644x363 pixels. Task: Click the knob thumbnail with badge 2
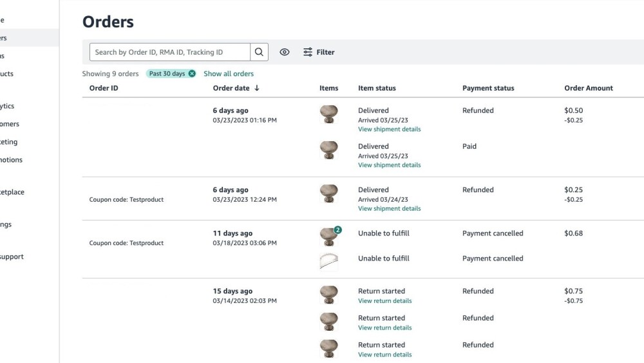coord(329,237)
